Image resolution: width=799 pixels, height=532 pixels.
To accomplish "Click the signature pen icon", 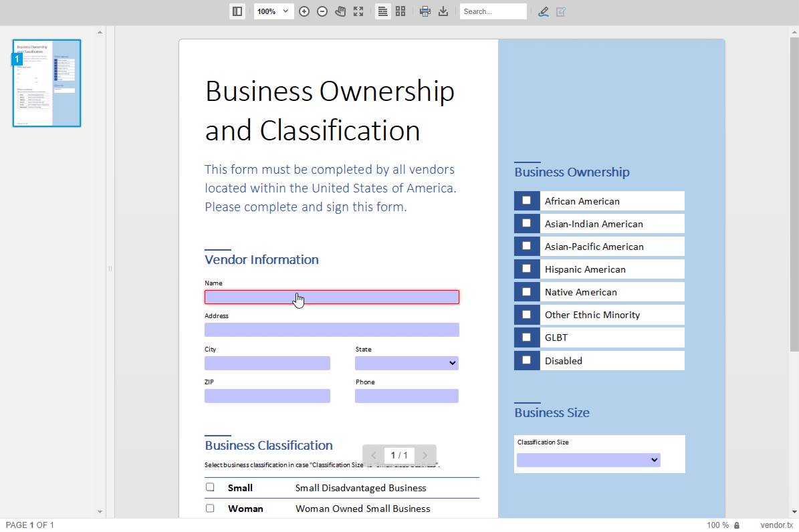I will pyautogui.click(x=543, y=11).
